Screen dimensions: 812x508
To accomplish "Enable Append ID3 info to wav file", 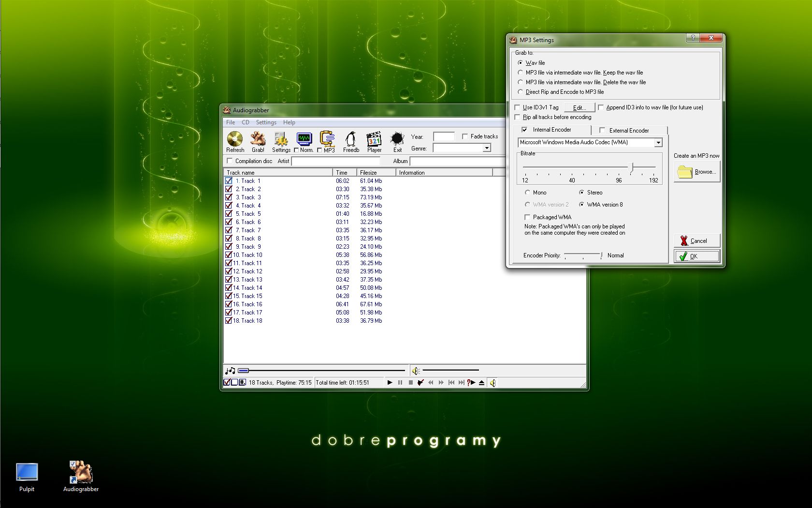I will 601,107.
